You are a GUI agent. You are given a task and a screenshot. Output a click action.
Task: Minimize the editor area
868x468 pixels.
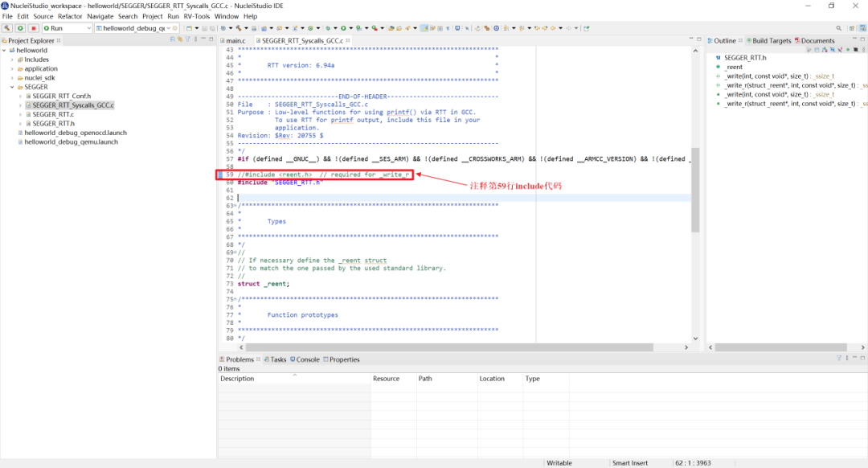(x=691, y=39)
